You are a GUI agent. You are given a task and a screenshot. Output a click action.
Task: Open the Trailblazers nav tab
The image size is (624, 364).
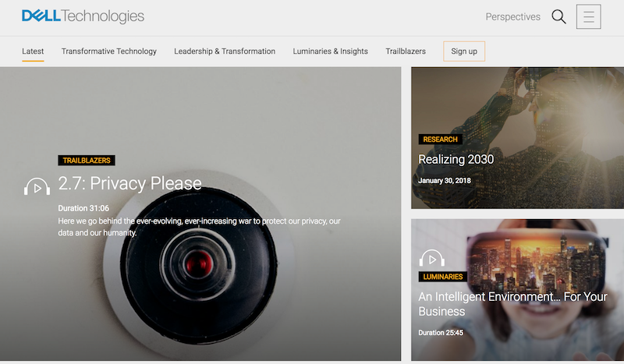click(x=406, y=51)
